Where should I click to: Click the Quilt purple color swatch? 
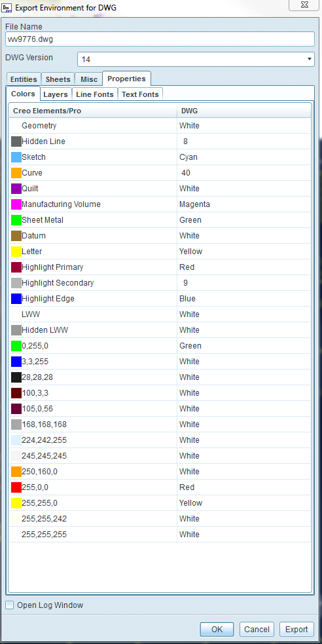(16, 189)
